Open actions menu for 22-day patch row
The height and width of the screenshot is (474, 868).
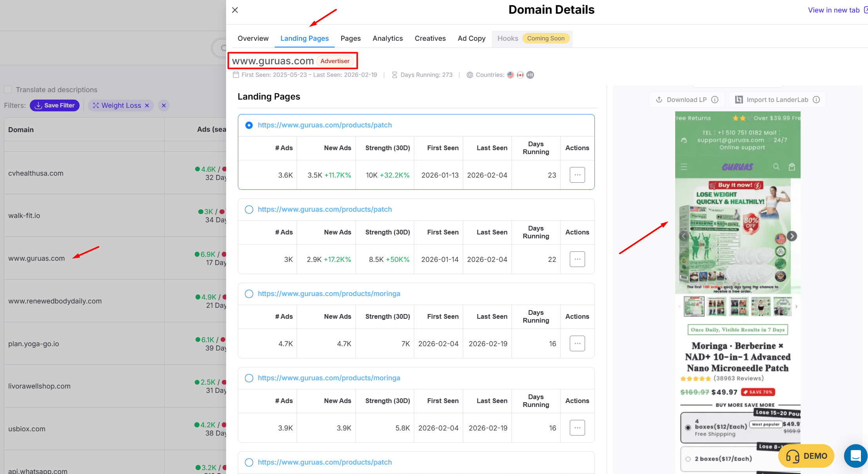tap(577, 260)
